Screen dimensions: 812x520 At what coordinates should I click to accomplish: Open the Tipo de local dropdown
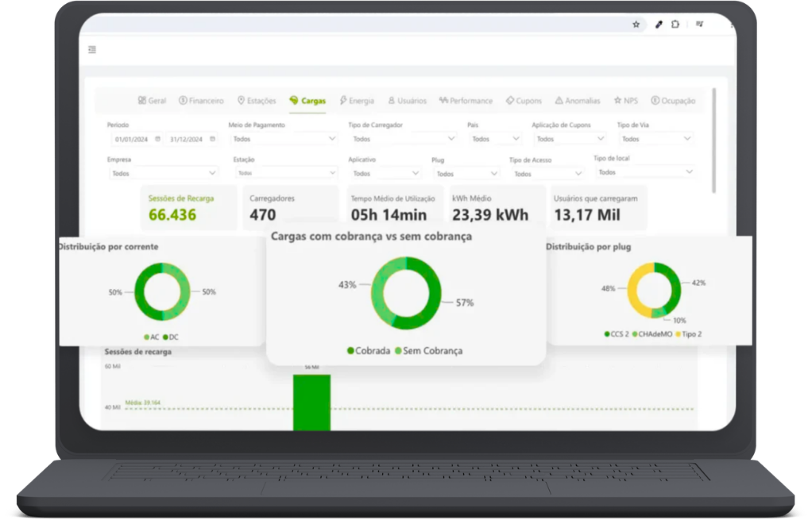[x=645, y=171]
